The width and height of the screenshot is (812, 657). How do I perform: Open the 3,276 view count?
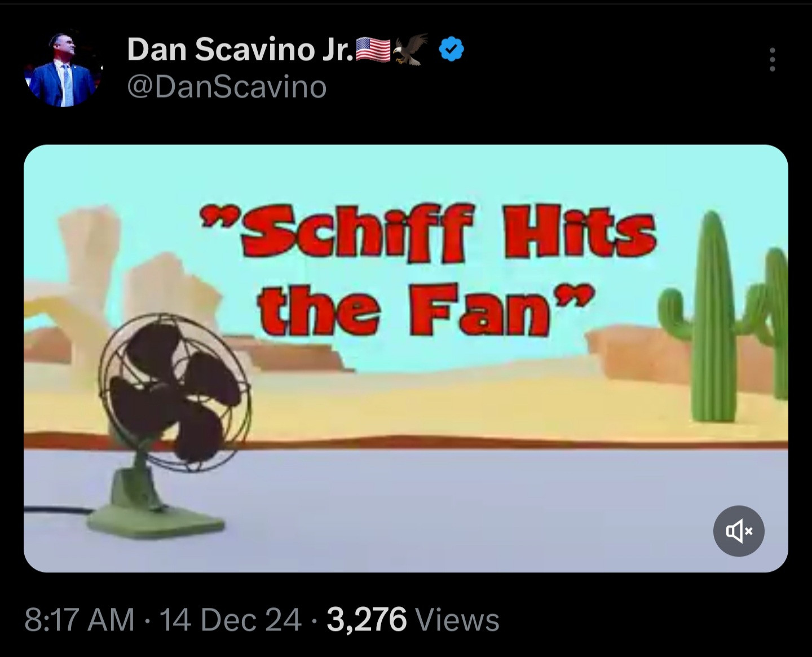coord(367,619)
